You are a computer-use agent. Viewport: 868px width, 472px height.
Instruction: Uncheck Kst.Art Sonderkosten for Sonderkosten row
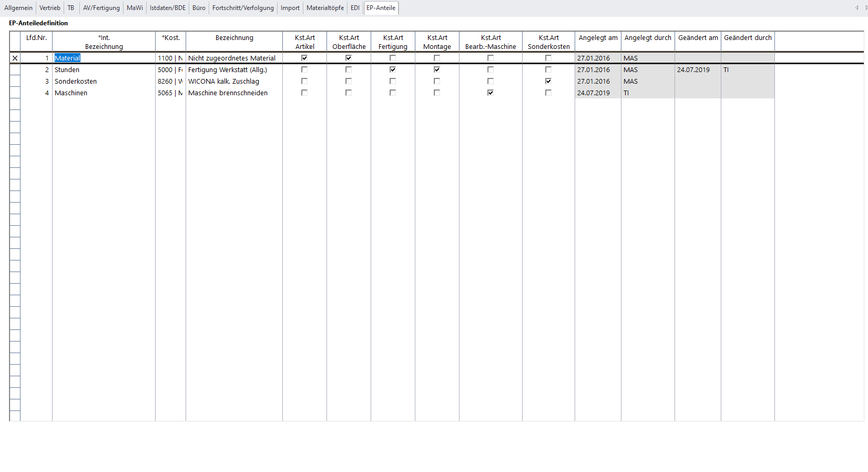[548, 81]
